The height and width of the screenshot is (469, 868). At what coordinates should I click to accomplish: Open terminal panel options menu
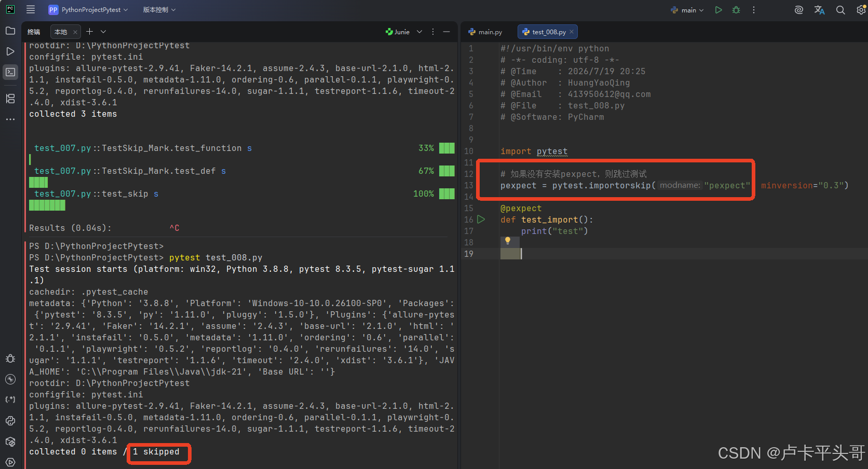(x=433, y=32)
